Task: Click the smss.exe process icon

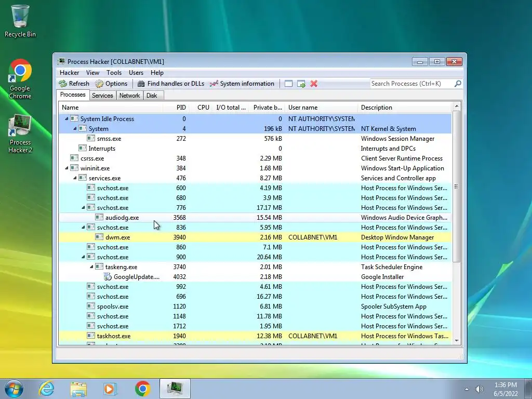Action: pyautogui.click(x=90, y=138)
